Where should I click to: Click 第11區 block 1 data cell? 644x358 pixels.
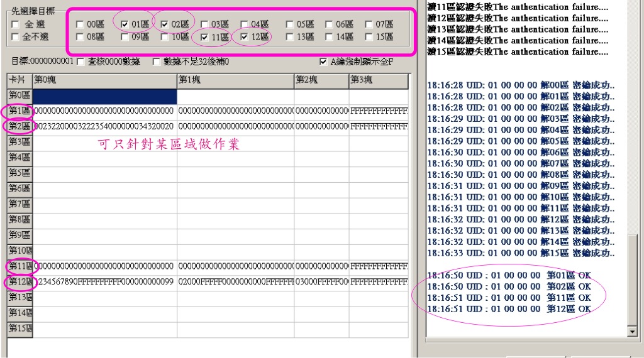(x=235, y=266)
